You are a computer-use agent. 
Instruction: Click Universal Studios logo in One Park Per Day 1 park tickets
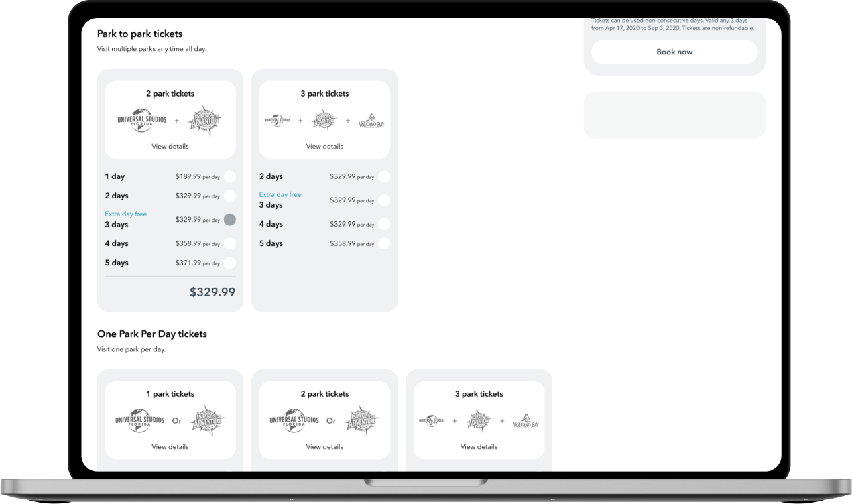(140, 421)
